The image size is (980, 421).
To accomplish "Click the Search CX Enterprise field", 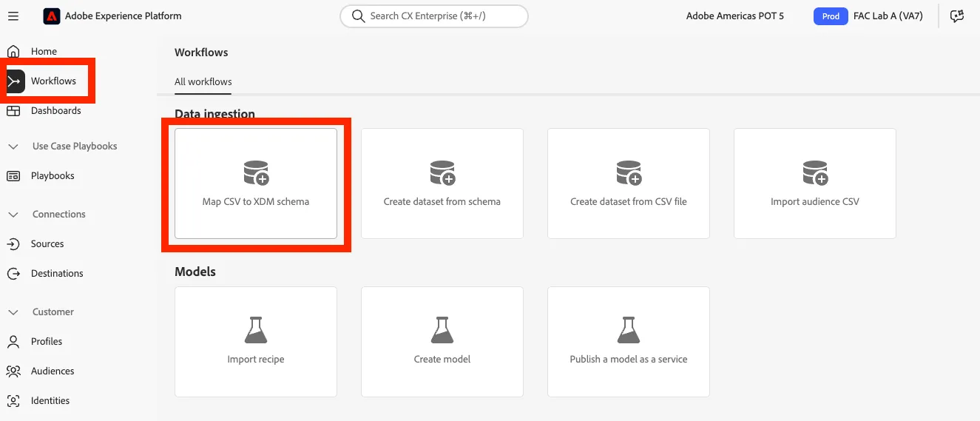I will (x=434, y=16).
